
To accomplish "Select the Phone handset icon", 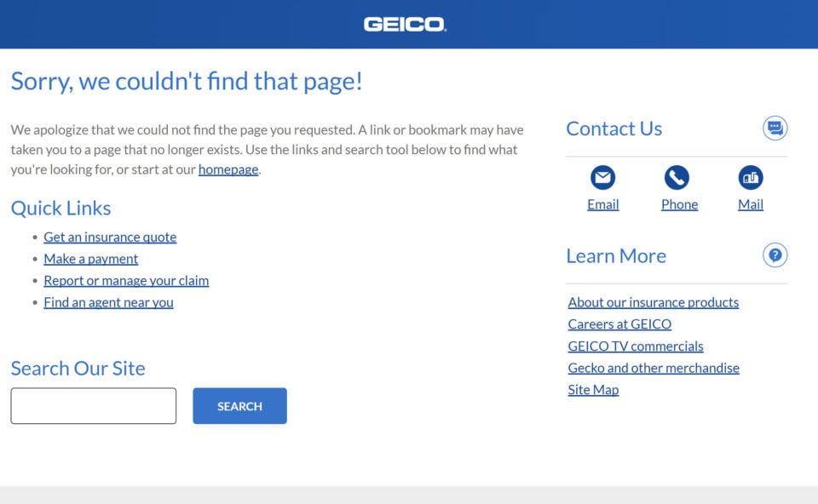I will pyautogui.click(x=678, y=178).
